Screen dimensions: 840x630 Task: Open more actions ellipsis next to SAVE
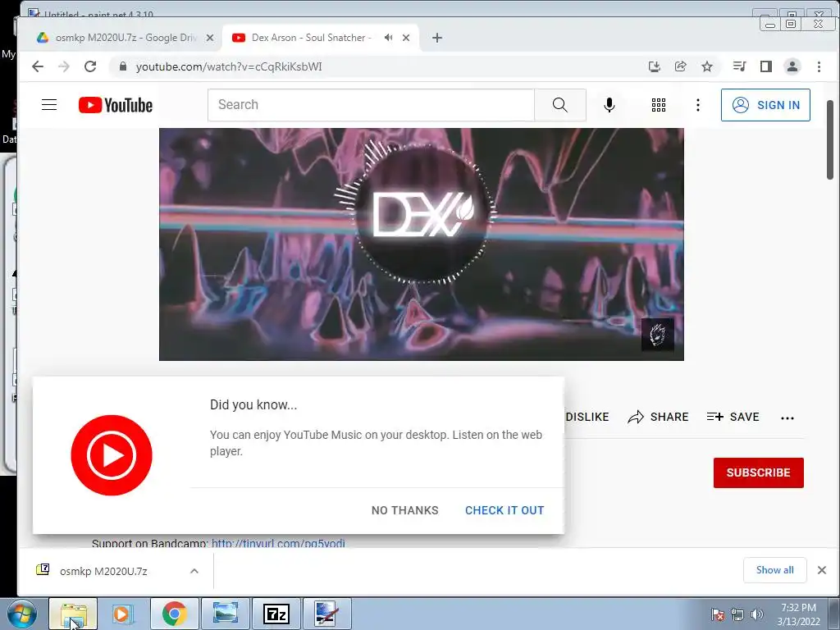coord(787,418)
